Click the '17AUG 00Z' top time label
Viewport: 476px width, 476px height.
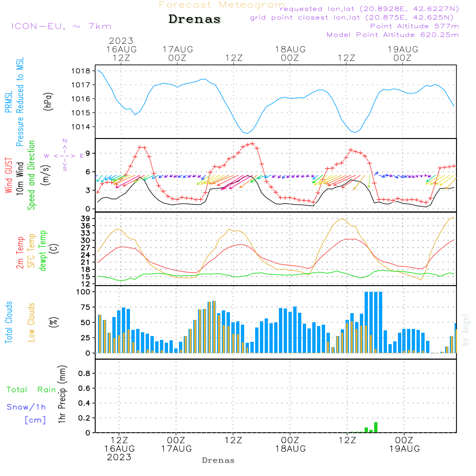178,53
